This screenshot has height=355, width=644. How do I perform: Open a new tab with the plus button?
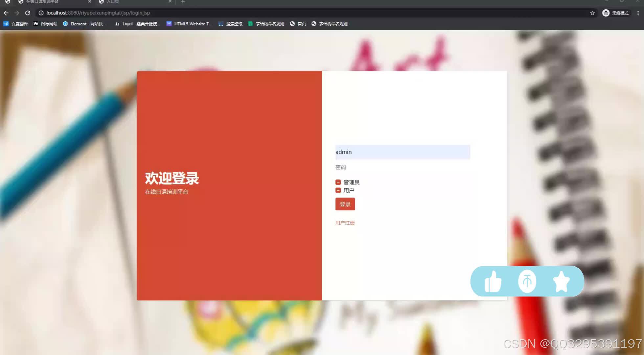pos(183,2)
